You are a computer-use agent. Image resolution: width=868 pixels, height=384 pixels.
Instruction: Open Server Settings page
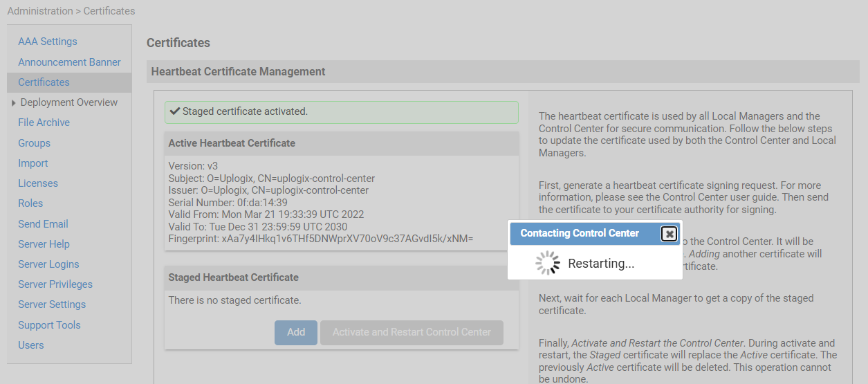click(52, 304)
